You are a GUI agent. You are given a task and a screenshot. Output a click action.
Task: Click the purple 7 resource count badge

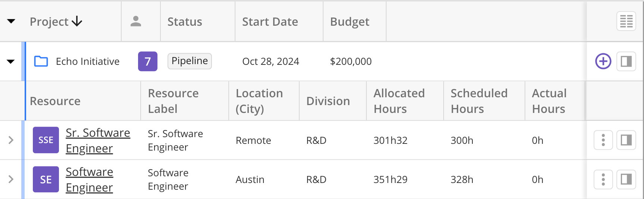point(148,61)
